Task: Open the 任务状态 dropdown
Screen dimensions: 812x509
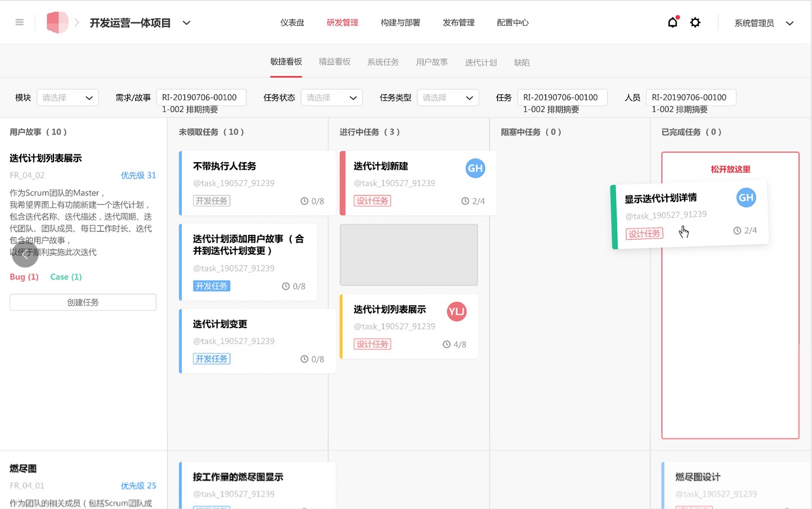Action: [x=331, y=97]
